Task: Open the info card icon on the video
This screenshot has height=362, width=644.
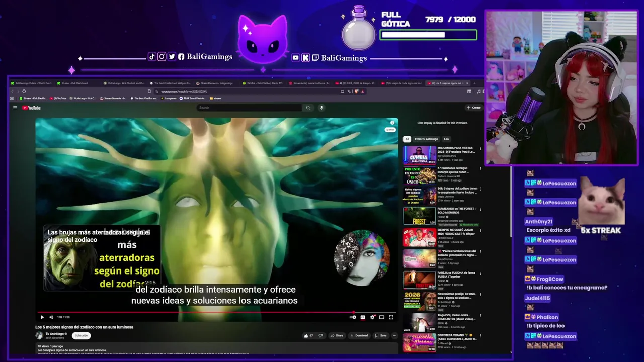Action: (392, 123)
